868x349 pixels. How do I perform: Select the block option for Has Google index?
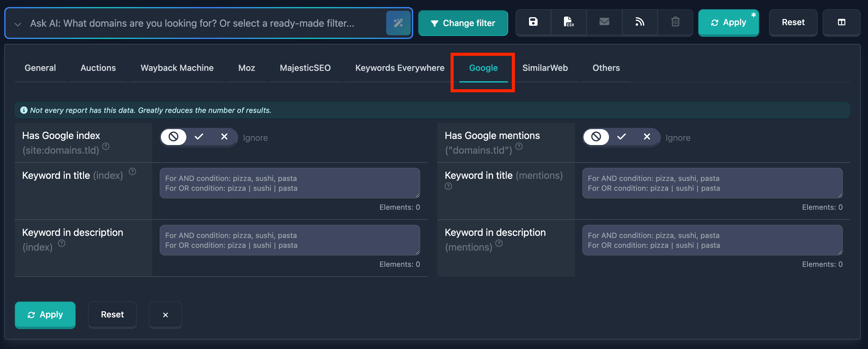(173, 137)
